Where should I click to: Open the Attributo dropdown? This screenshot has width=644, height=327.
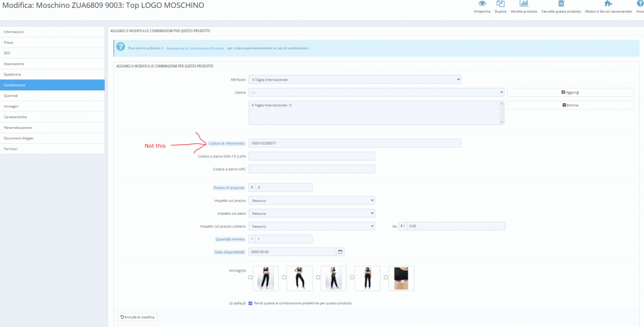(x=355, y=79)
